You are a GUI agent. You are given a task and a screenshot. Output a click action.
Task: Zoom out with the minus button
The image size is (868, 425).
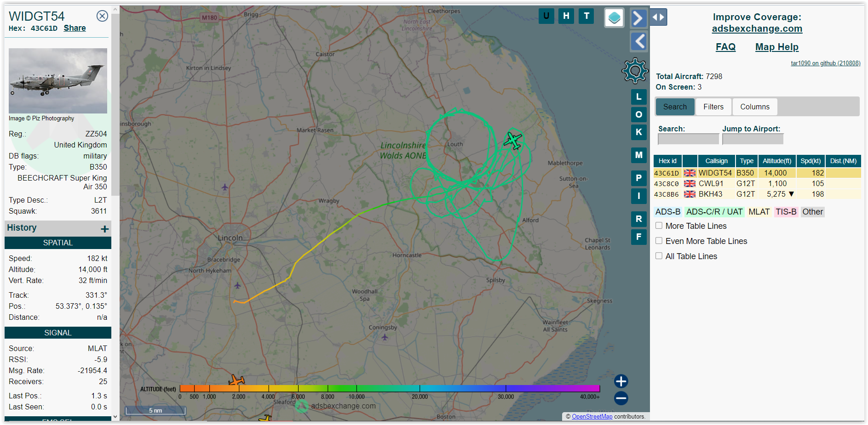[621, 398]
